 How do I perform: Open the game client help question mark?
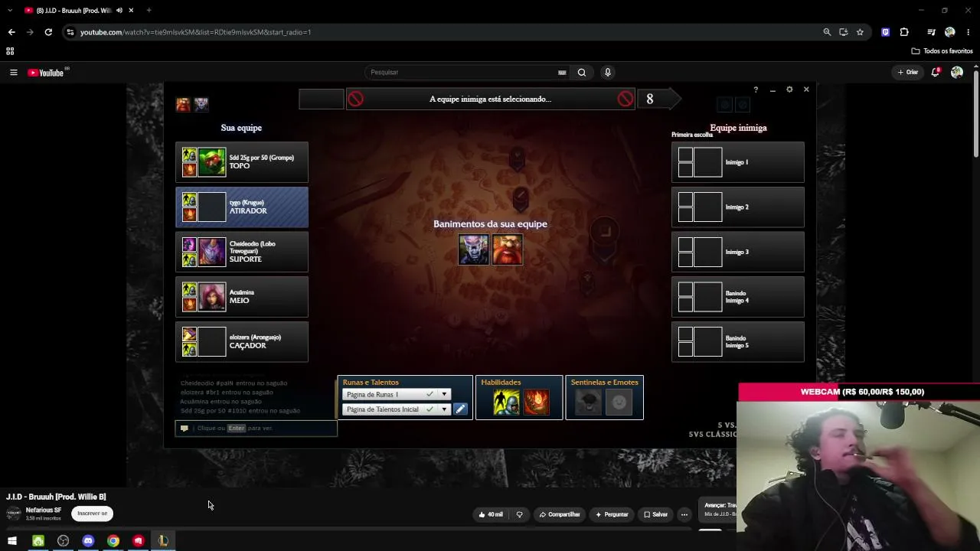click(756, 90)
